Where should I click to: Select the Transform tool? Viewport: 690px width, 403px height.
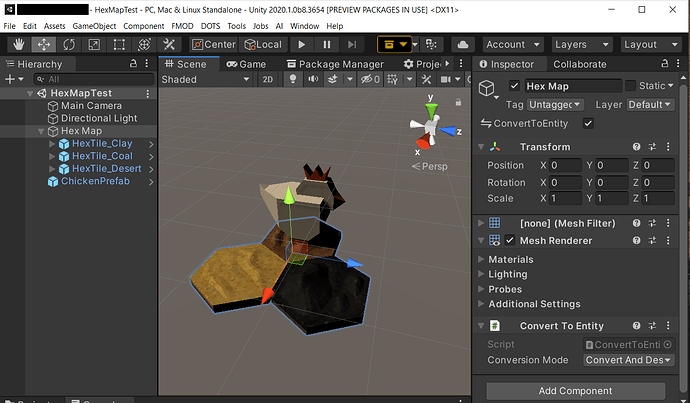144,44
